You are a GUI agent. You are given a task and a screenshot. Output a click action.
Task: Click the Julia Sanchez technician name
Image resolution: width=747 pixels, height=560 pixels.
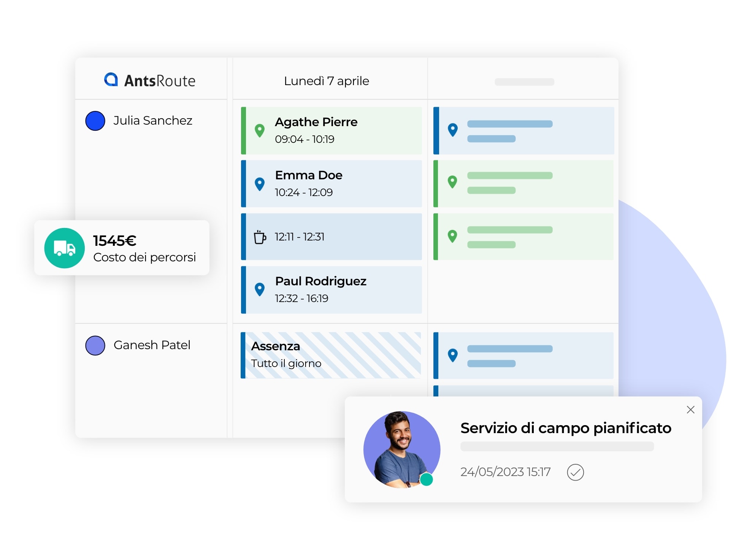click(153, 120)
